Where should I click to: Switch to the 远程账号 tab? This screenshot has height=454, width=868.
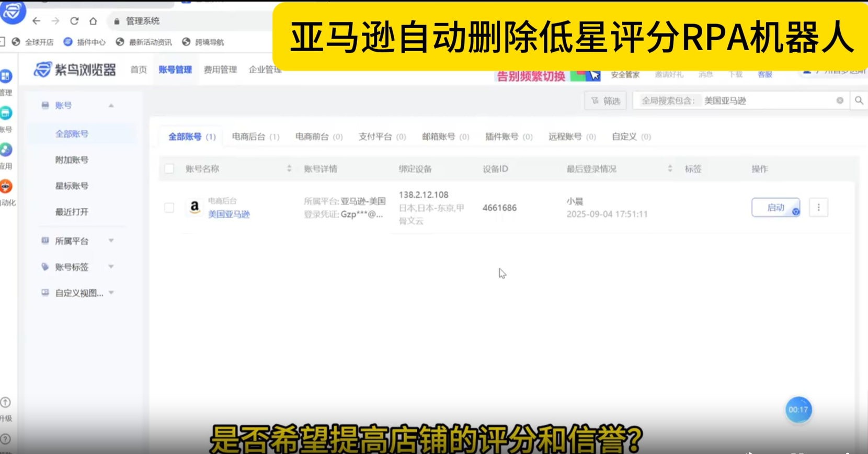pyautogui.click(x=572, y=137)
